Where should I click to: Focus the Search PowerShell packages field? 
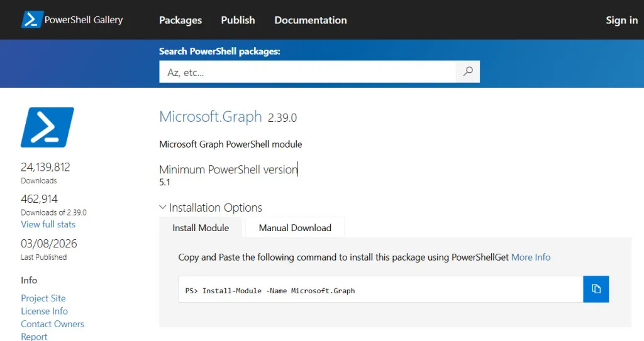point(308,72)
